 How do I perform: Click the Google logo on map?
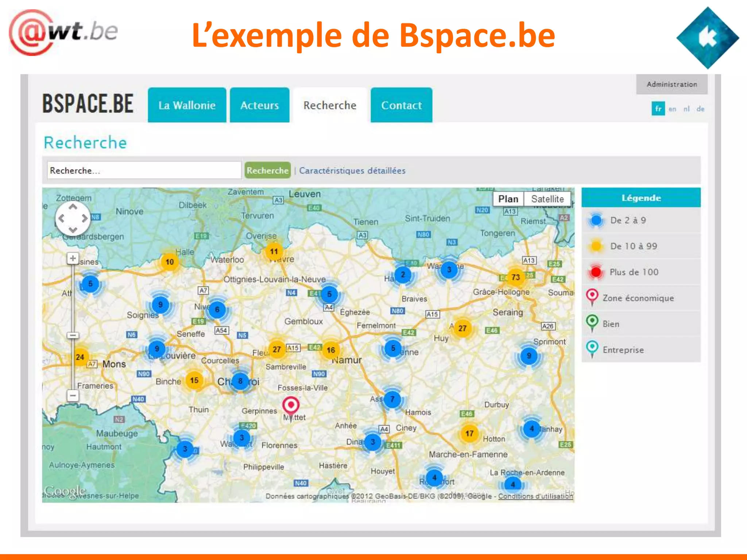coord(65,491)
